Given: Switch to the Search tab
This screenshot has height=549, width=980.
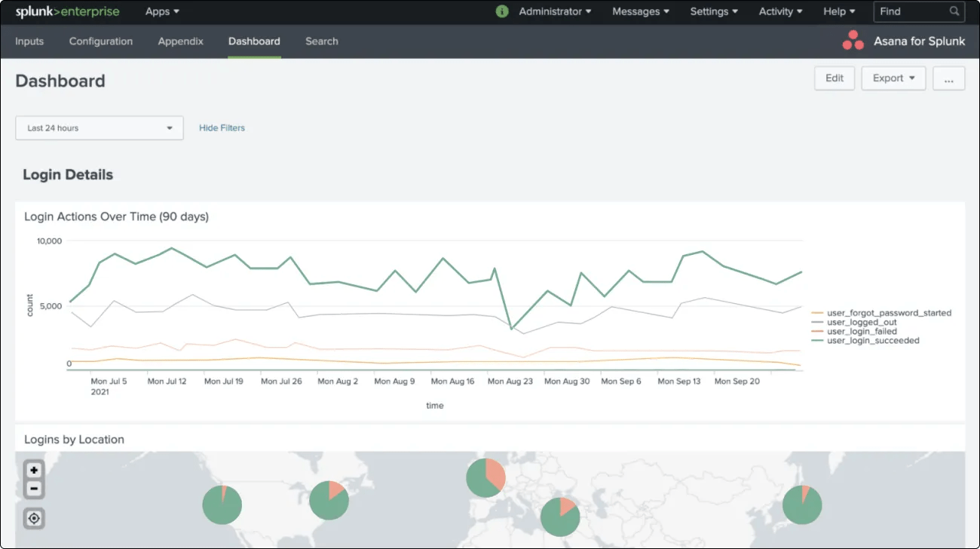Looking at the screenshot, I should point(321,41).
